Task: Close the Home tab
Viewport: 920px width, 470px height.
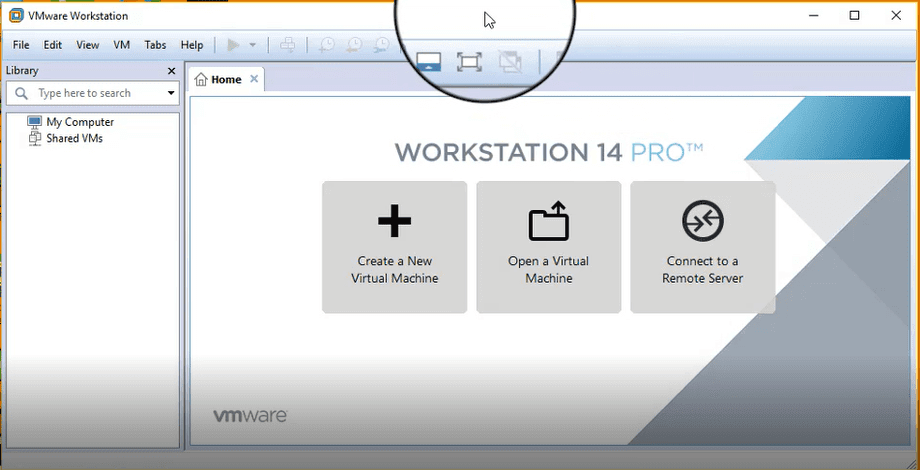Action: [254, 79]
